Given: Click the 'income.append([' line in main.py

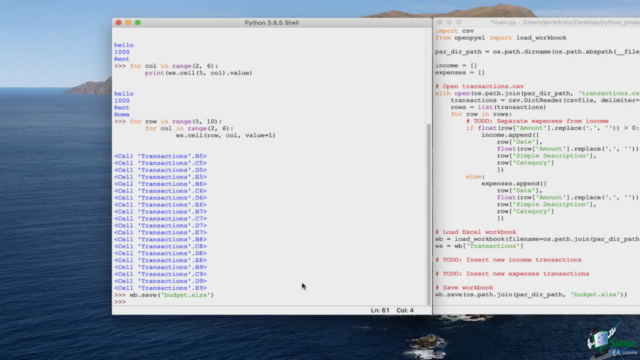Looking at the screenshot, I should [510, 135].
